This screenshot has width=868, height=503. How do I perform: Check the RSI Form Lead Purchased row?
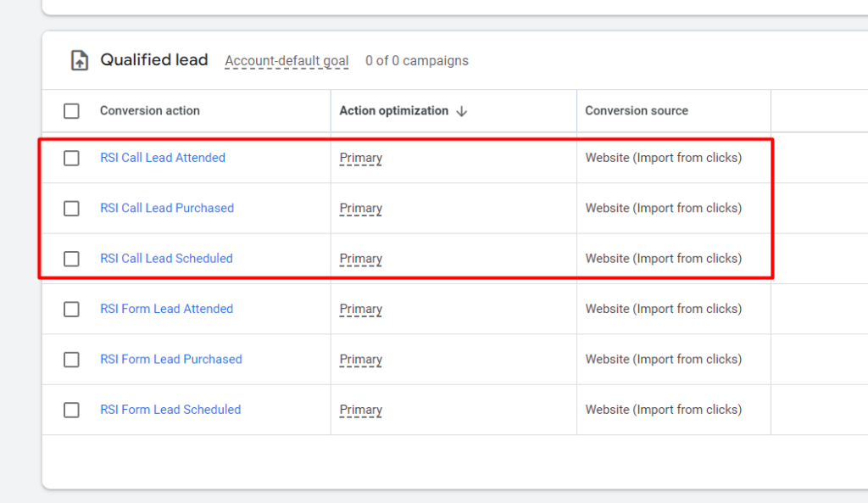coord(71,360)
